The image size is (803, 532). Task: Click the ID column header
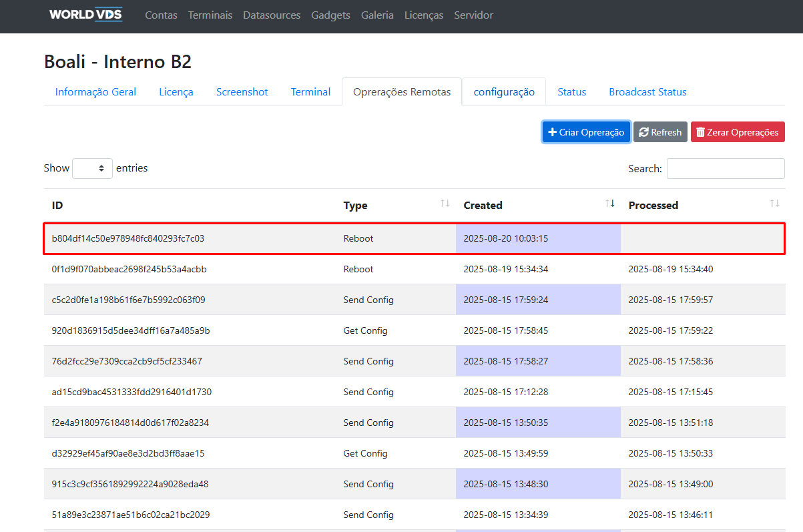190,205
